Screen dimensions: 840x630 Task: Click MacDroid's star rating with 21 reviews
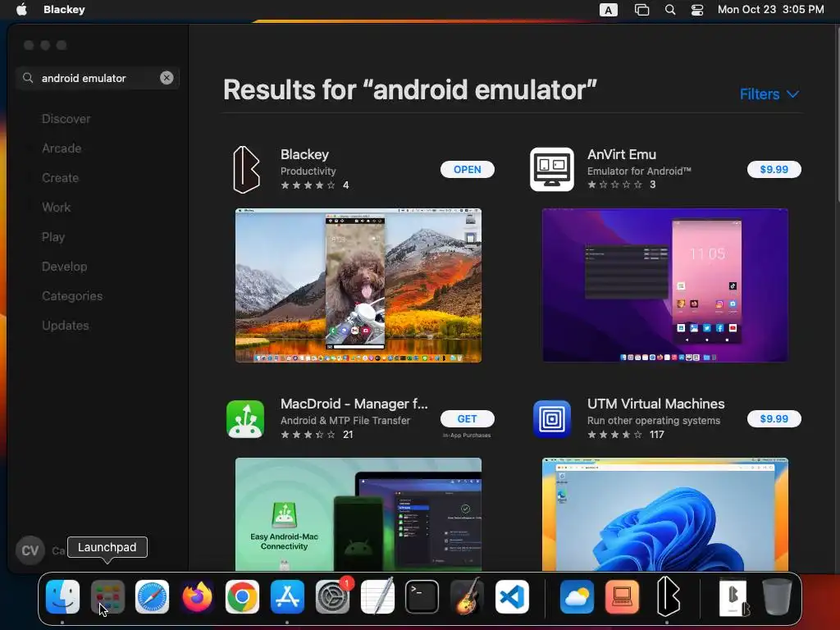click(308, 435)
